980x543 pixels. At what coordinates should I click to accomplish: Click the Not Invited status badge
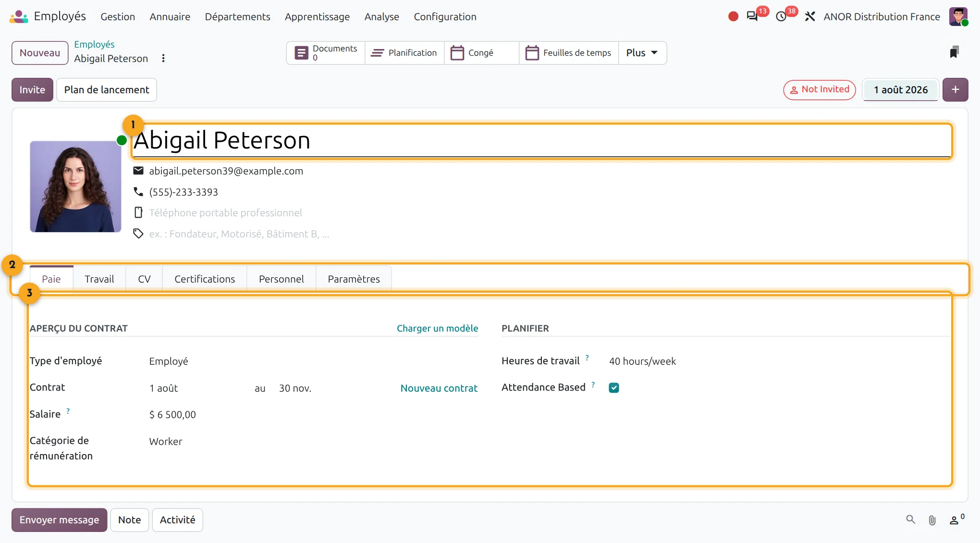pyautogui.click(x=820, y=90)
